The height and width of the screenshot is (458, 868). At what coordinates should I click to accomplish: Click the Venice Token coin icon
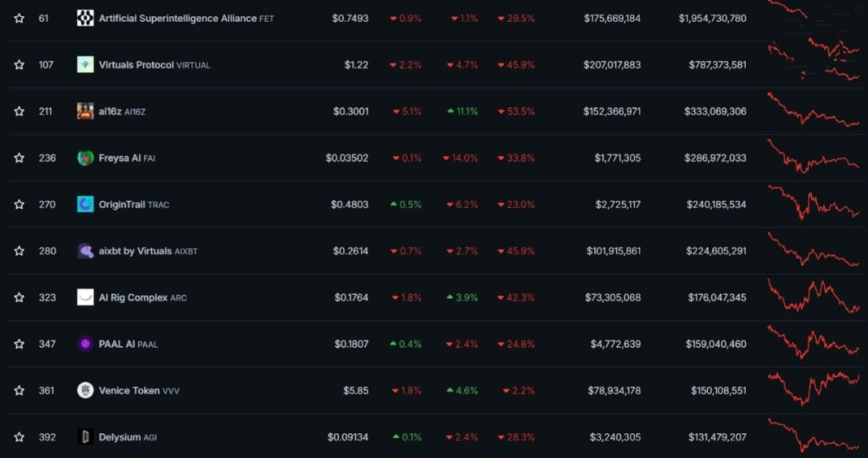[85, 390]
